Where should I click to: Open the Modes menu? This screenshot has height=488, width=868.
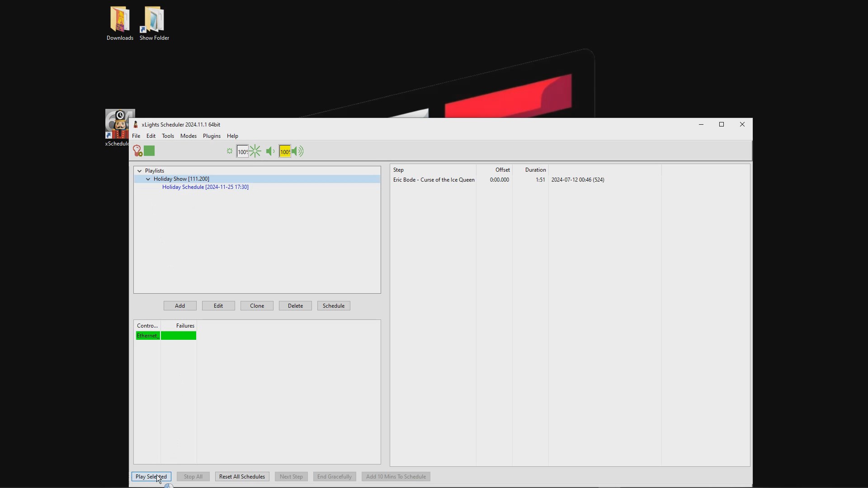coord(189,136)
